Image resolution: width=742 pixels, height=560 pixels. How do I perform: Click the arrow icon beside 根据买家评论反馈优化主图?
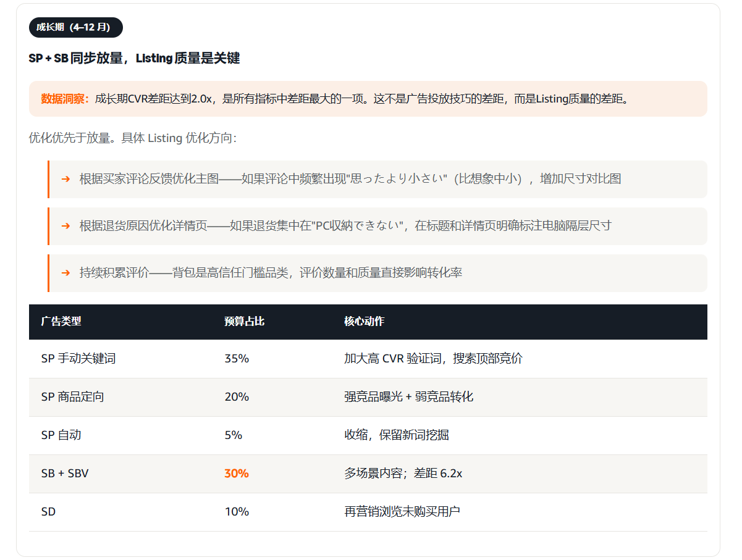tap(65, 179)
